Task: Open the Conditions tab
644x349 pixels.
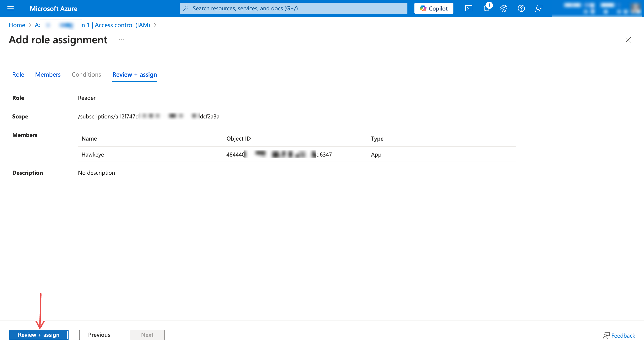Action: 86,74
